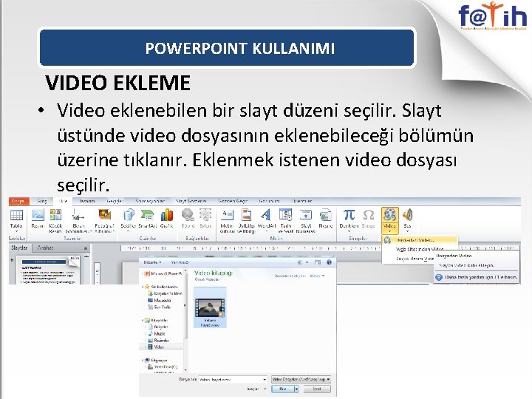Viewport: 532px width, 399px height.
Task: Click Yeni Klasör in dialog toolbar
Action: click(x=180, y=262)
